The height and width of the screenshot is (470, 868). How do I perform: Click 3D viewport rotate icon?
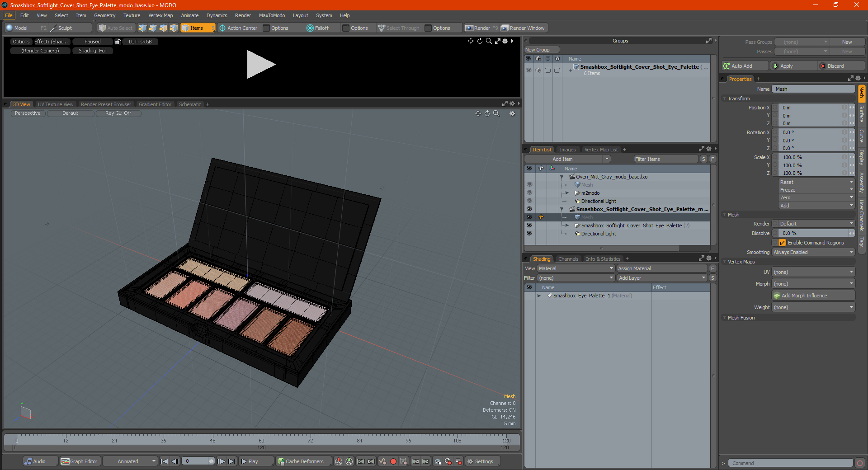487,113
